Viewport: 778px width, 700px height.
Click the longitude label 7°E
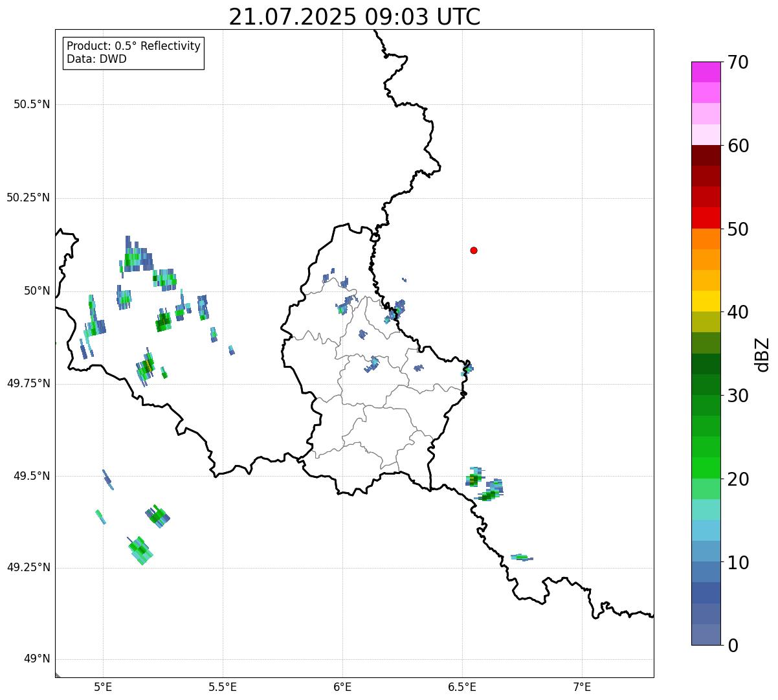(x=582, y=686)
